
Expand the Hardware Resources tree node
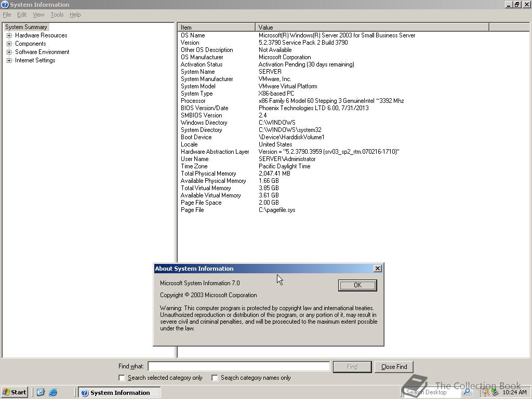(9, 35)
